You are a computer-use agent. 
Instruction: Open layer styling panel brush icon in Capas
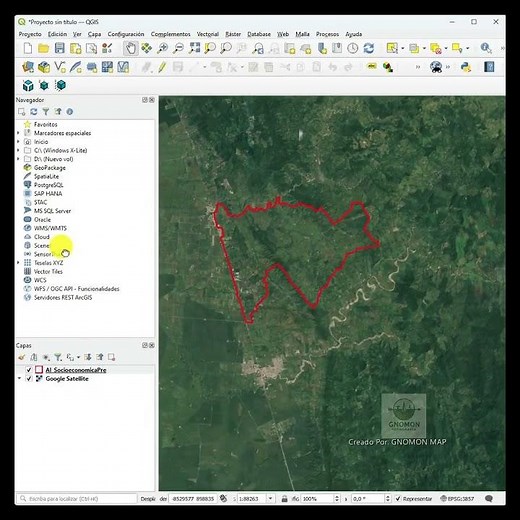22,357
